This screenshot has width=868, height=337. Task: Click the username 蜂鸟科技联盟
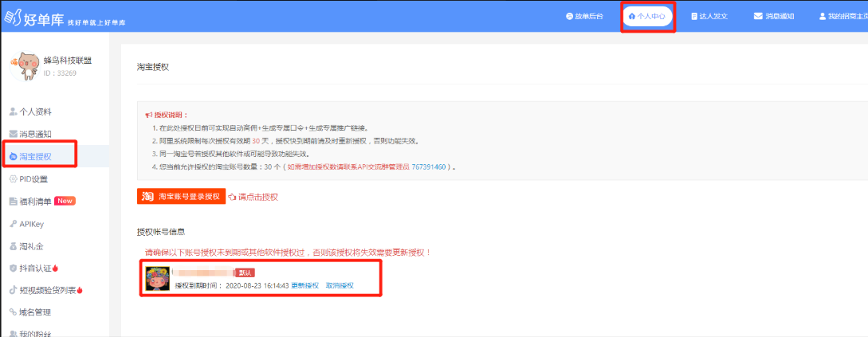pos(68,61)
